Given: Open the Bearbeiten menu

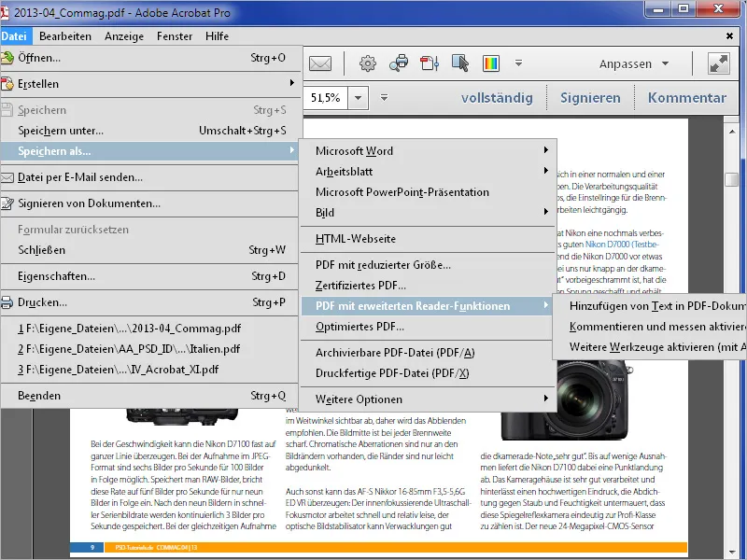Looking at the screenshot, I should (x=65, y=36).
